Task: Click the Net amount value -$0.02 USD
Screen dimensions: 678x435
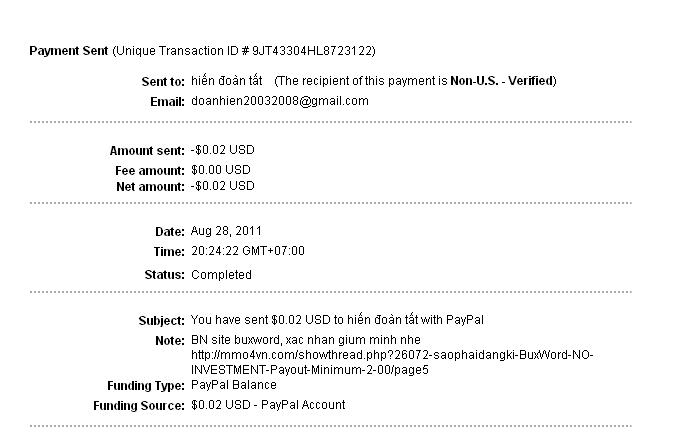Action: [222, 186]
